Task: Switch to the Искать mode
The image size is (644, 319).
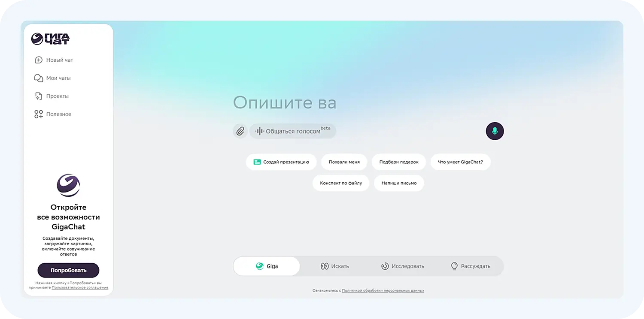Action: point(334,266)
